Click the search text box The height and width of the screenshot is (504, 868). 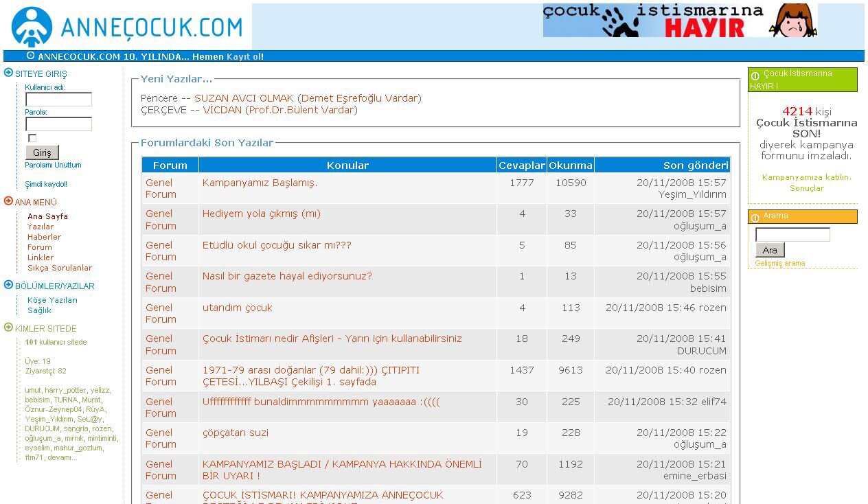[x=792, y=235]
